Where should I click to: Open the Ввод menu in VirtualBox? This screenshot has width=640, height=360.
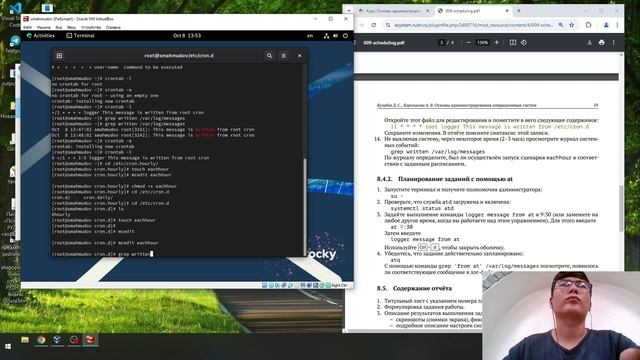pos(71,27)
